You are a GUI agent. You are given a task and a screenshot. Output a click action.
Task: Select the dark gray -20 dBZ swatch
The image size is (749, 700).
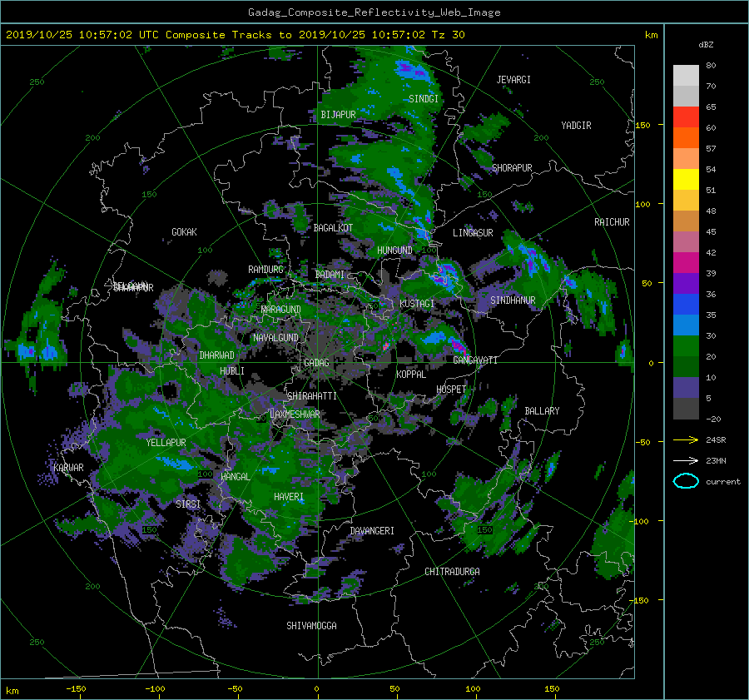pos(686,408)
